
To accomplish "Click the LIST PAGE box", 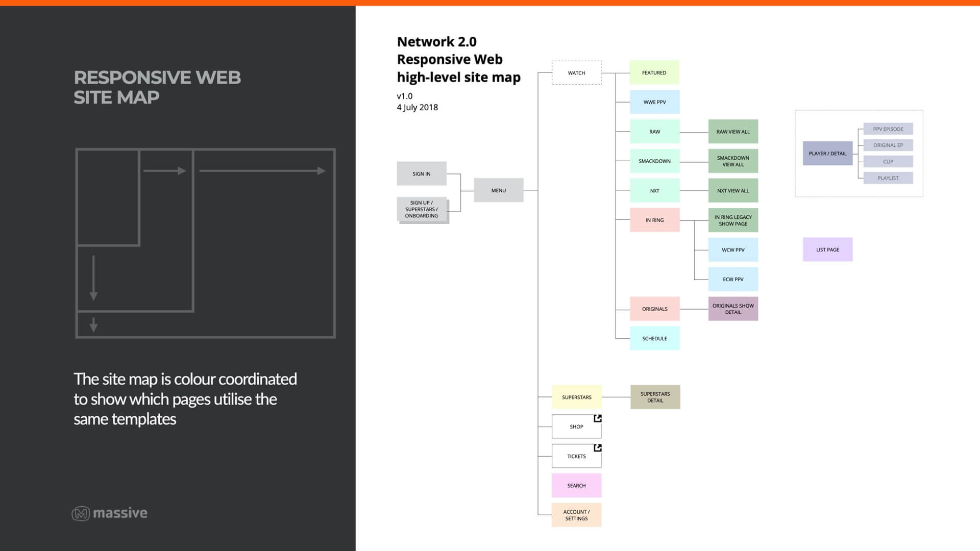I will [x=827, y=249].
